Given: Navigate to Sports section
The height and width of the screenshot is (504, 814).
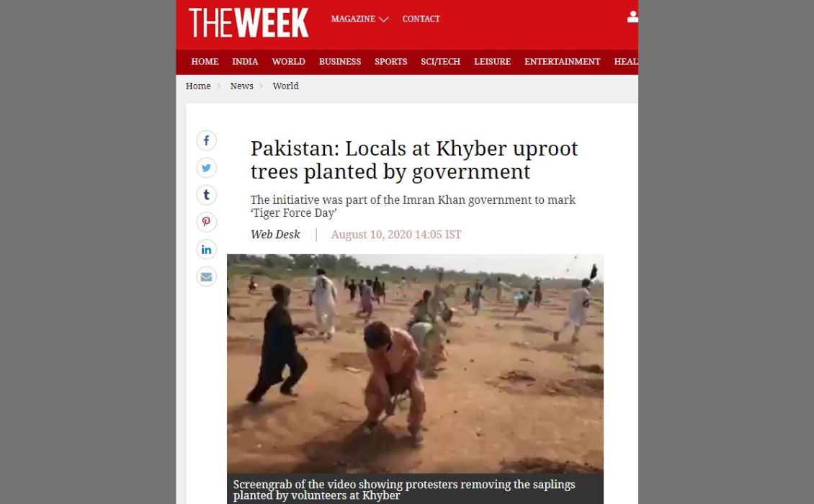Looking at the screenshot, I should point(391,62).
